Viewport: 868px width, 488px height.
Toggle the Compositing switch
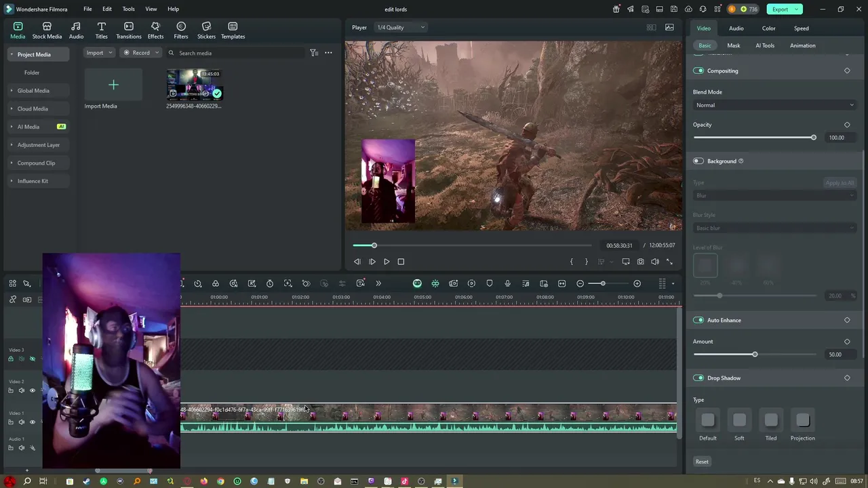pyautogui.click(x=698, y=70)
